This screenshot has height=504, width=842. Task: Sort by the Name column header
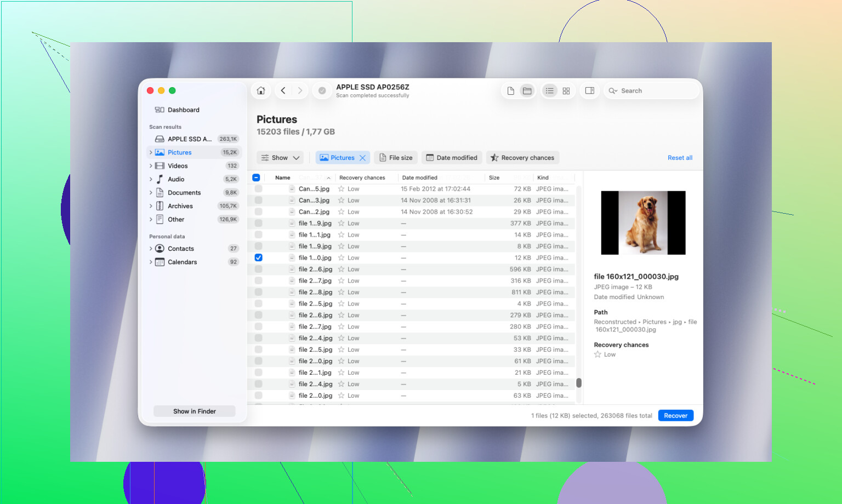[283, 177]
